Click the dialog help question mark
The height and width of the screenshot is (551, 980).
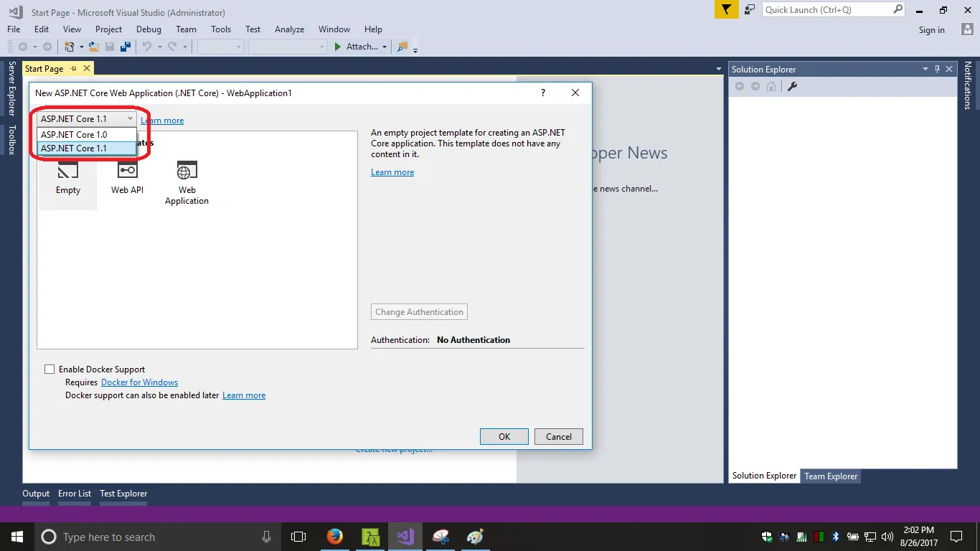543,93
